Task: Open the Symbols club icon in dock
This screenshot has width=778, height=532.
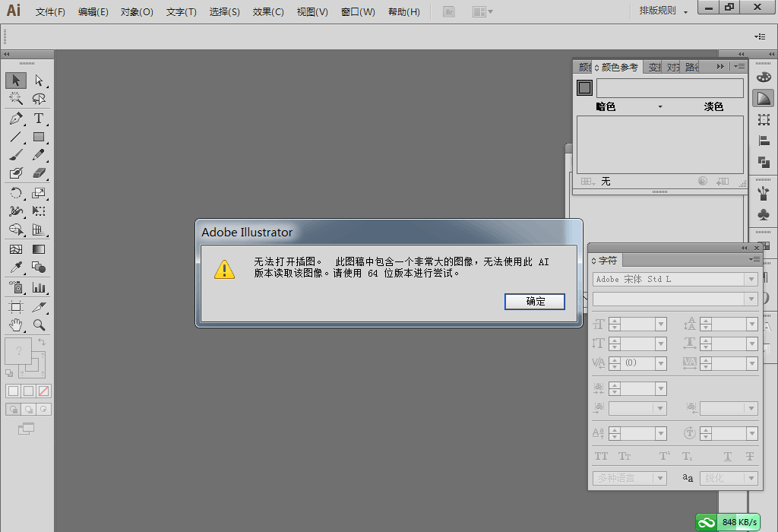Action: (764, 214)
